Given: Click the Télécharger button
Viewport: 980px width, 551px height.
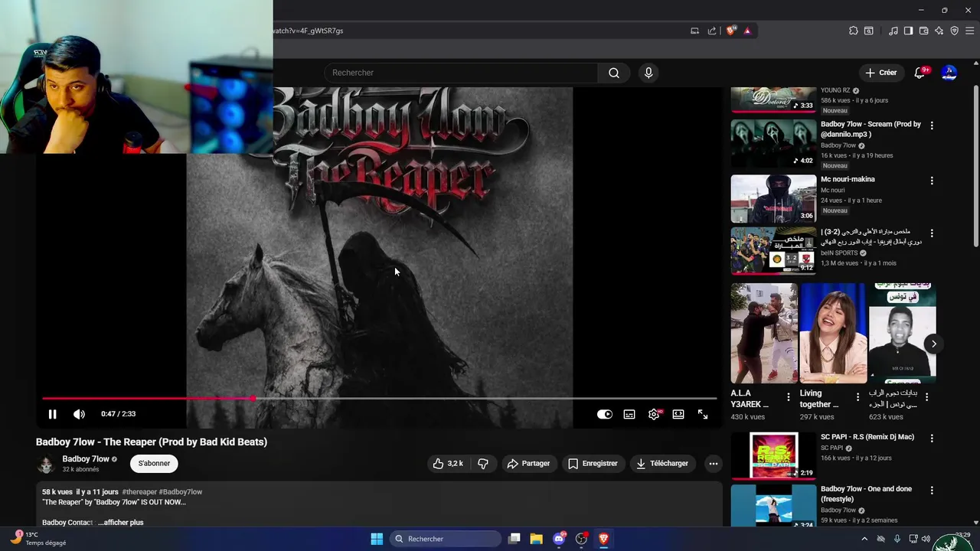Looking at the screenshot, I should click(x=662, y=463).
